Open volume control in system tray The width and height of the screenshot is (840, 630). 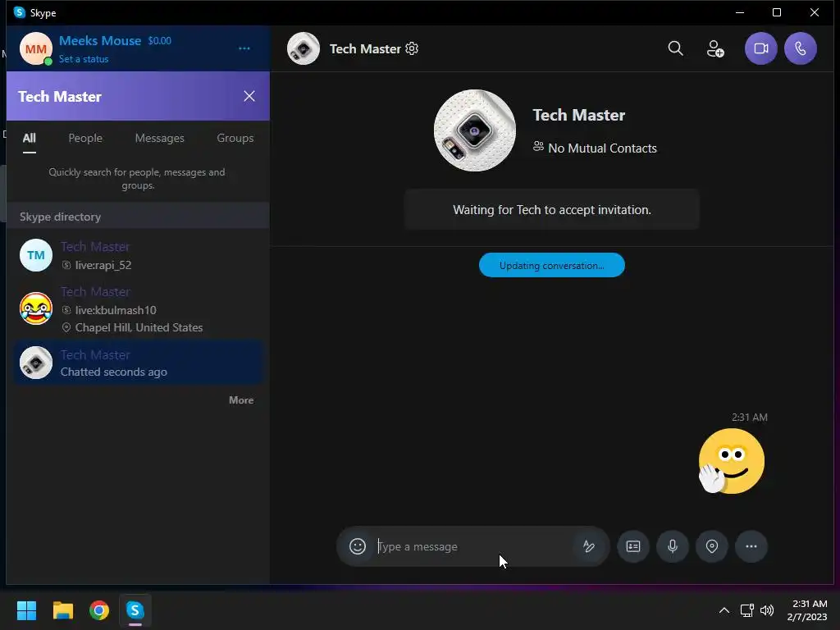tap(767, 610)
